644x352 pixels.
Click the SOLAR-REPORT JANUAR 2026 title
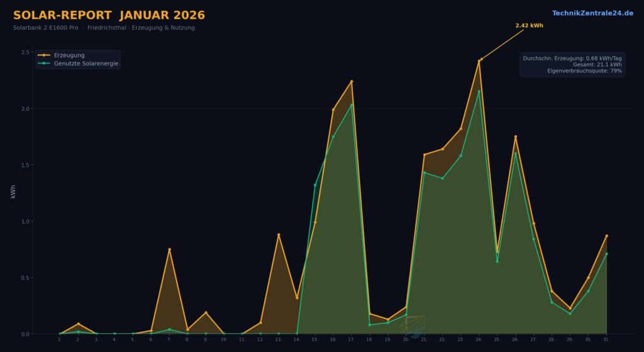pyautogui.click(x=109, y=15)
